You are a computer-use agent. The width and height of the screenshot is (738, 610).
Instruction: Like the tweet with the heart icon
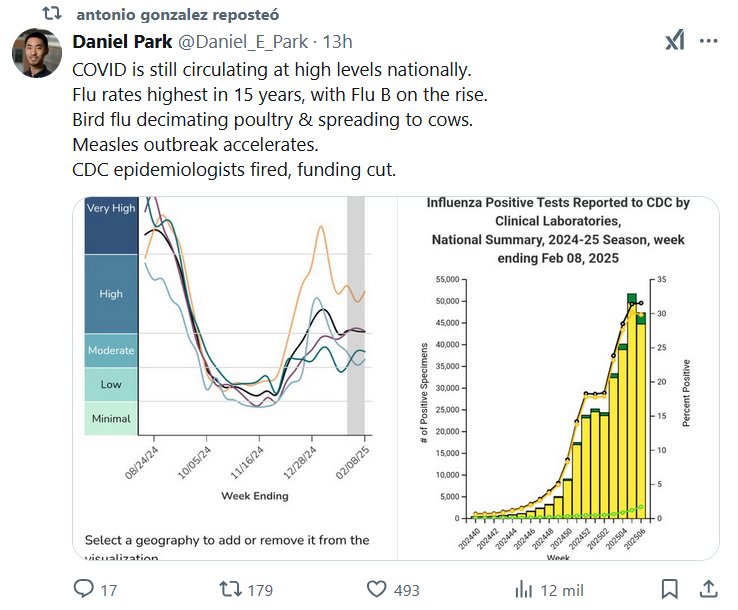[x=377, y=589]
